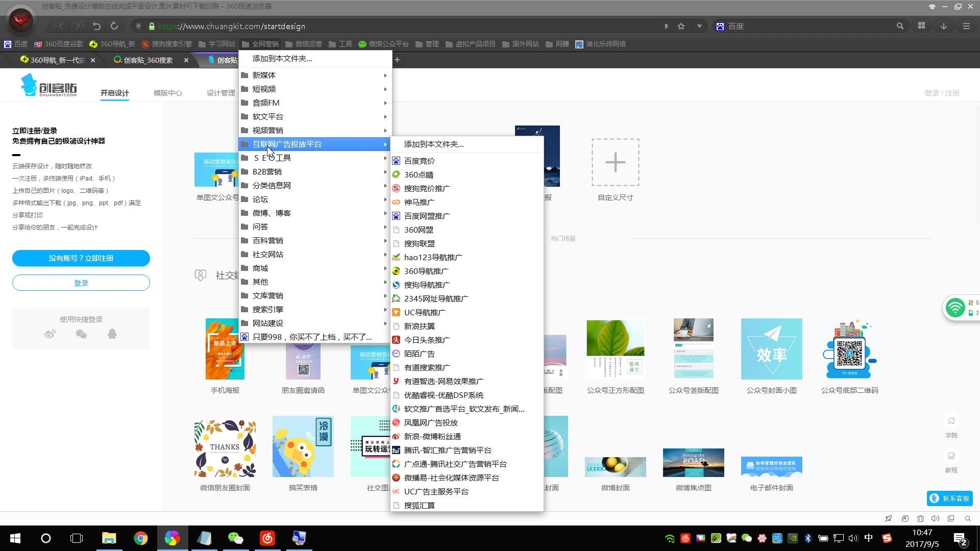Close the 360导航 tab
The height and width of the screenshot is (551, 980).
click(92, 60)
